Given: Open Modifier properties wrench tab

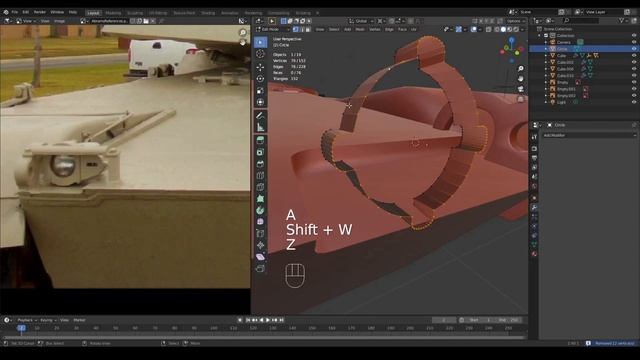Looking at the screenshot, I should point(534,207).
